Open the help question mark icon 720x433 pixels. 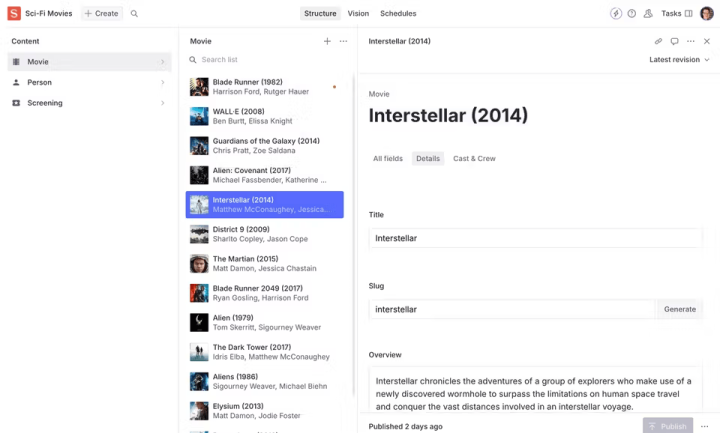tap(631, 14)
